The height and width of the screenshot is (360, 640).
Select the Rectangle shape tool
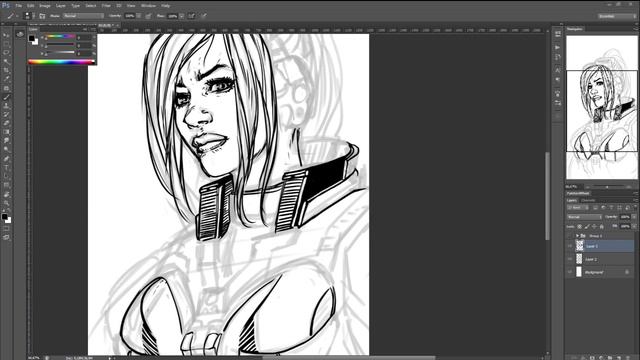(x=6, y=185)
